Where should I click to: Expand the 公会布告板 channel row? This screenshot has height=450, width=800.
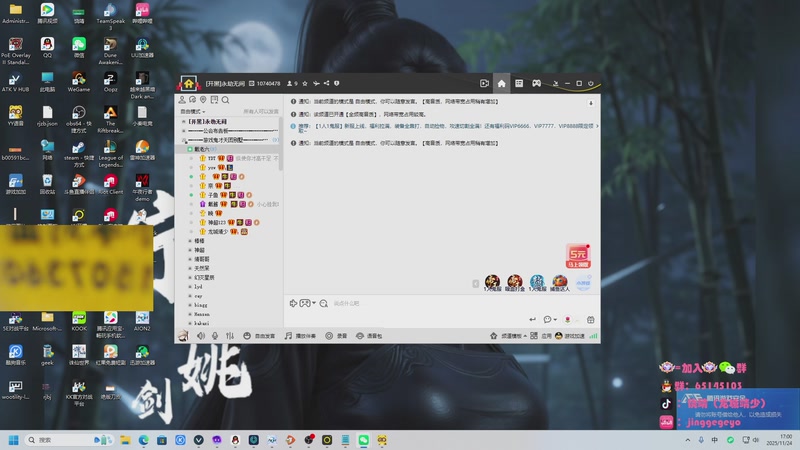(184, 131)
